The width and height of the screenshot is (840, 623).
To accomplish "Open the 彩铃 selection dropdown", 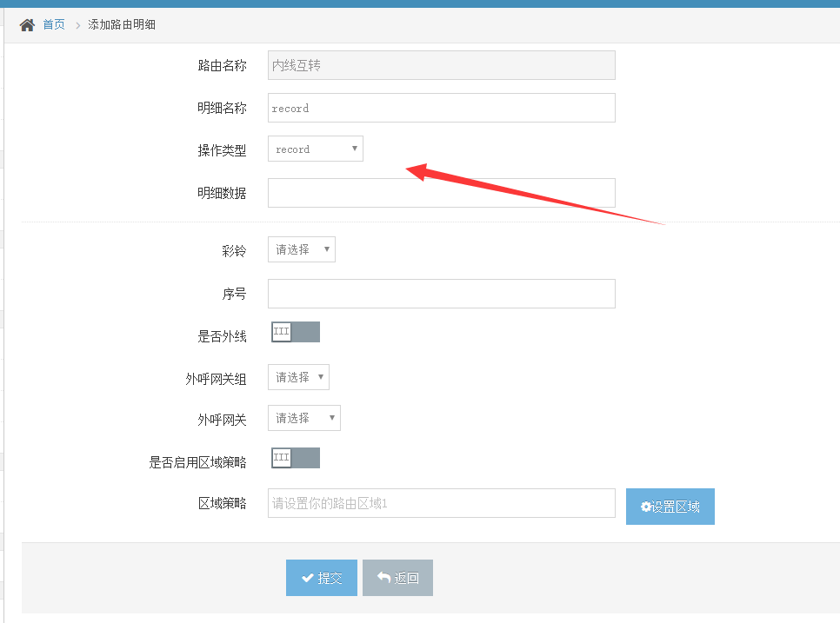I will [301, 249].
